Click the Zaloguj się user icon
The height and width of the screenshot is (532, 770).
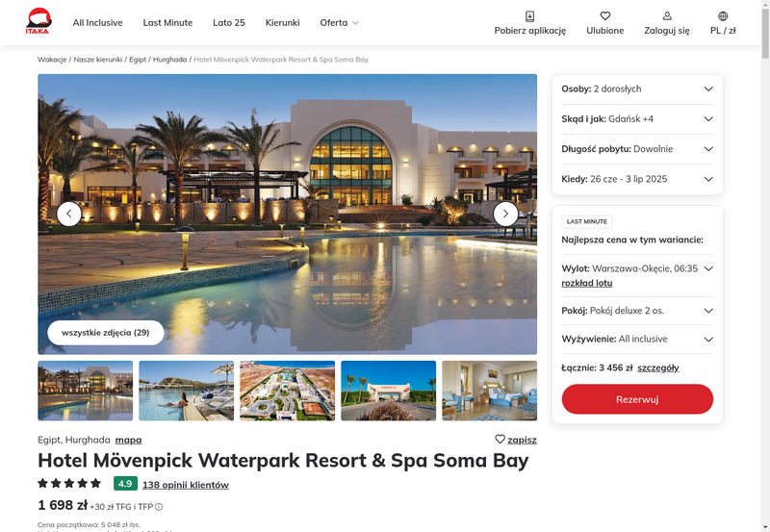[x=667, y=16]
